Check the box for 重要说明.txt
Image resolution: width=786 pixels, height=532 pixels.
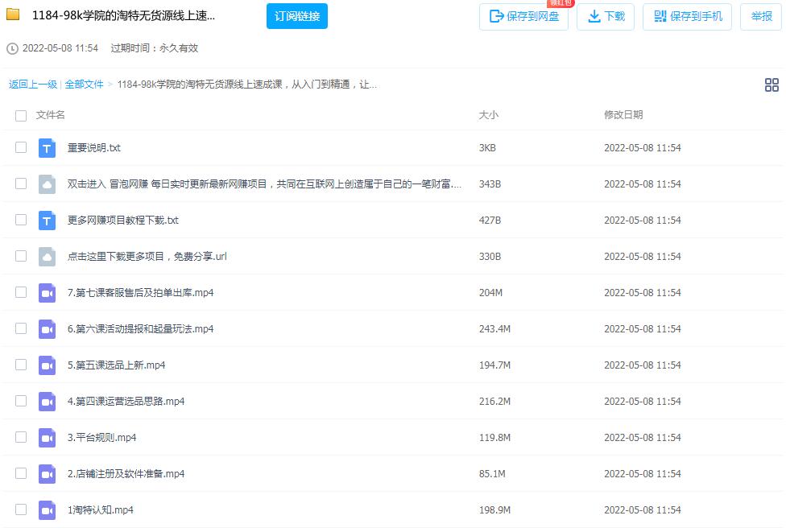coord(21,147)
